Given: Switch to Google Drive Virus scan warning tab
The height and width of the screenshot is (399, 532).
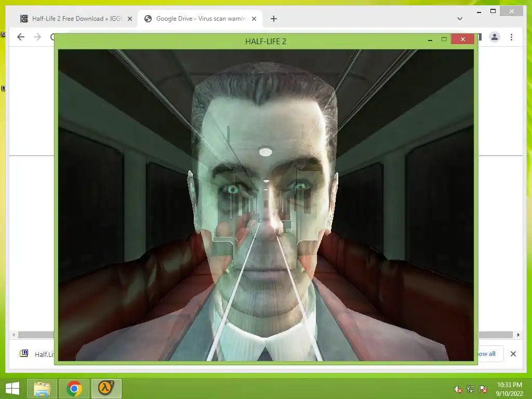Looking at the screenshot, I should pos(200,19).
